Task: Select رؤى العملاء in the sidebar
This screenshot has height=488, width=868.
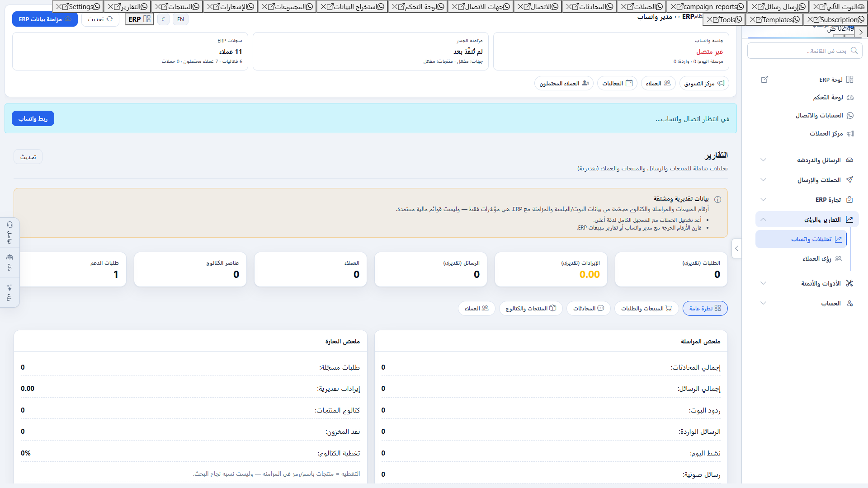Action: coord(800,259)
